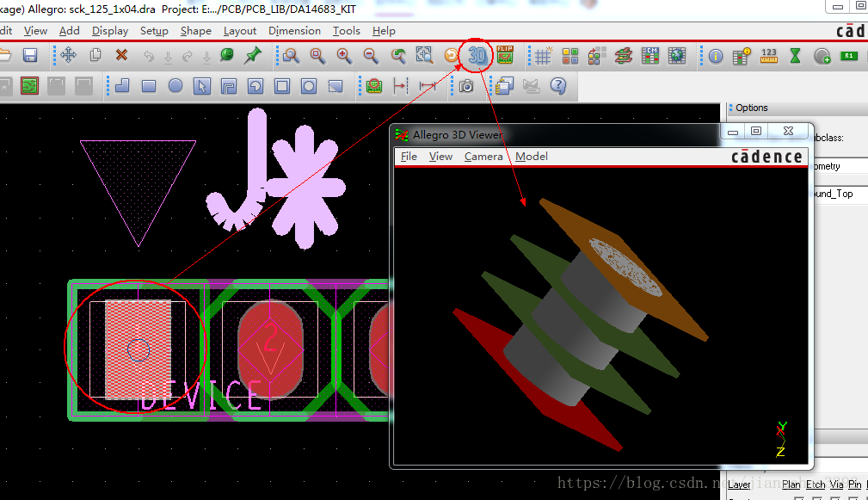Open Model menu in 3D Viewer
Image resolution: width=868 pixels, height=500 pixels.
point(532,157)
